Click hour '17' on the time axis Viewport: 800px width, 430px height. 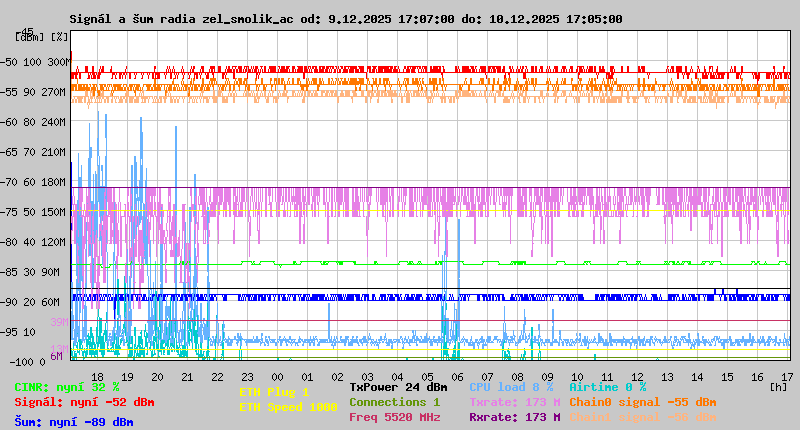pos(787,377)
